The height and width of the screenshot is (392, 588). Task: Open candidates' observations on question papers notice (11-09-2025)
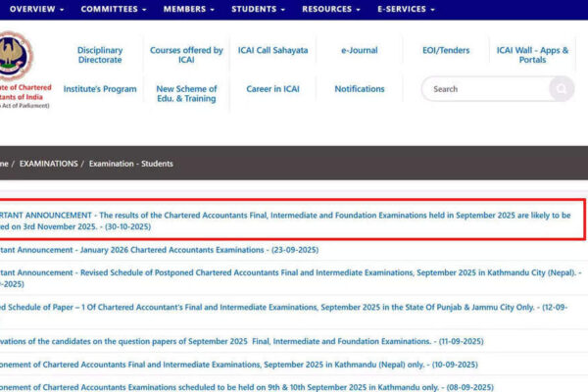pyautogui.click(x=242, y=341)
